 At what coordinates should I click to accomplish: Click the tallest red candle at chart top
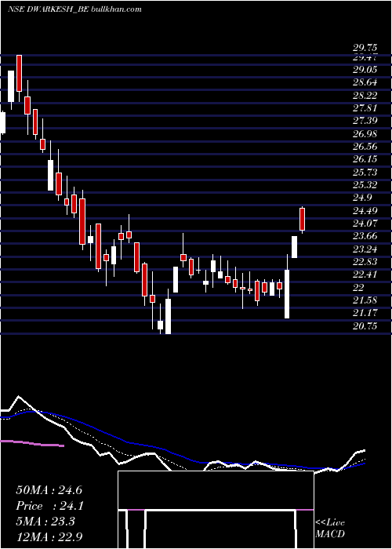(x=19, y=73)
